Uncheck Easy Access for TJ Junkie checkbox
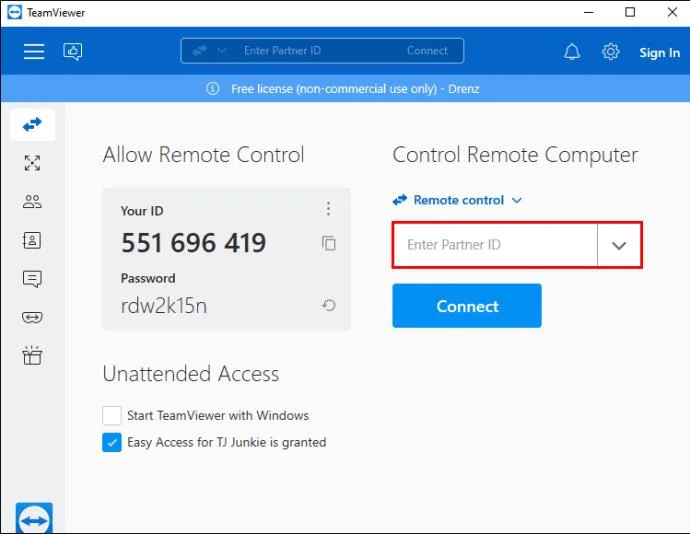The image size is (690, 534). (x=112, y=442)
